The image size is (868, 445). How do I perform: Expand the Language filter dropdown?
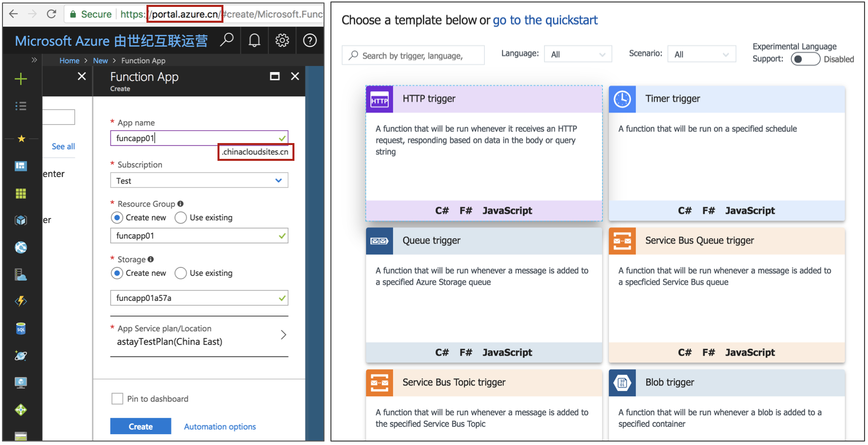(578, 54)
